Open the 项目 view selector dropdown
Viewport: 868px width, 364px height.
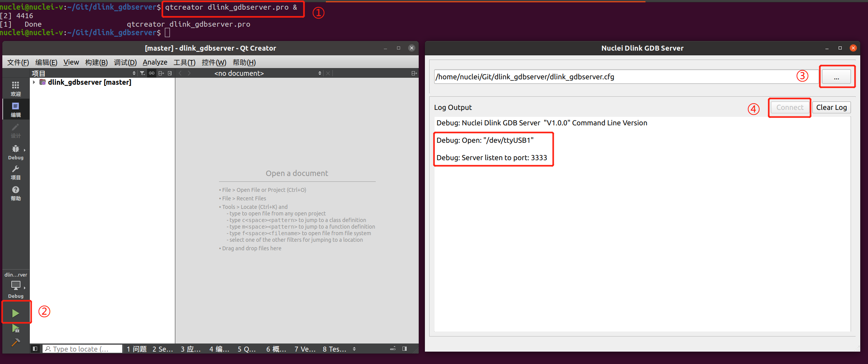[84, 73]
